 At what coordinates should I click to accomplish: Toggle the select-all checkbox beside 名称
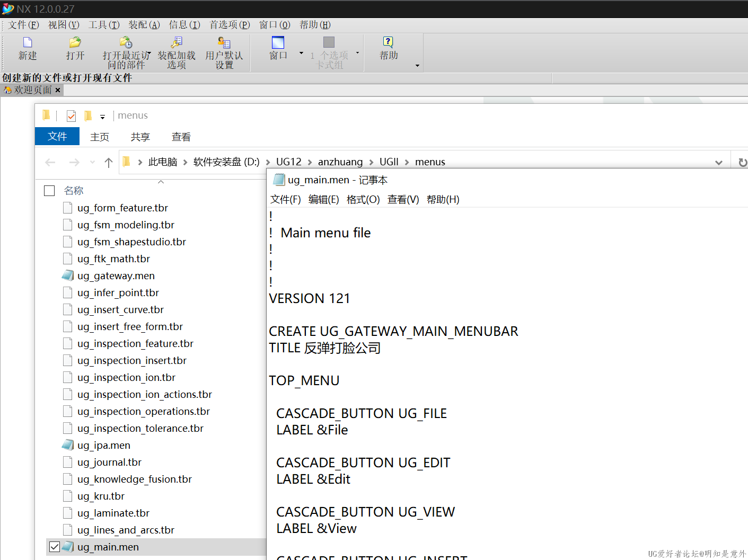(x=49, y=191)
